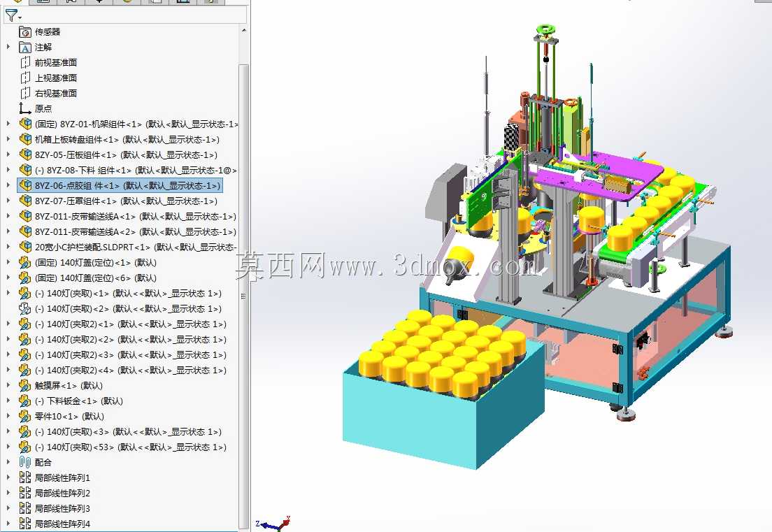Click the 140灯盖(定位)<1> part icon
The image size is (772, 532).
pos(25,262)
